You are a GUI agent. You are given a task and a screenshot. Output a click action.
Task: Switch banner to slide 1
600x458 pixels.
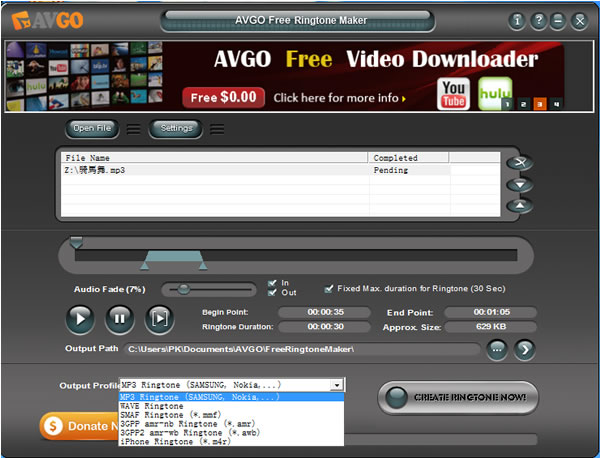pos(507,104)
